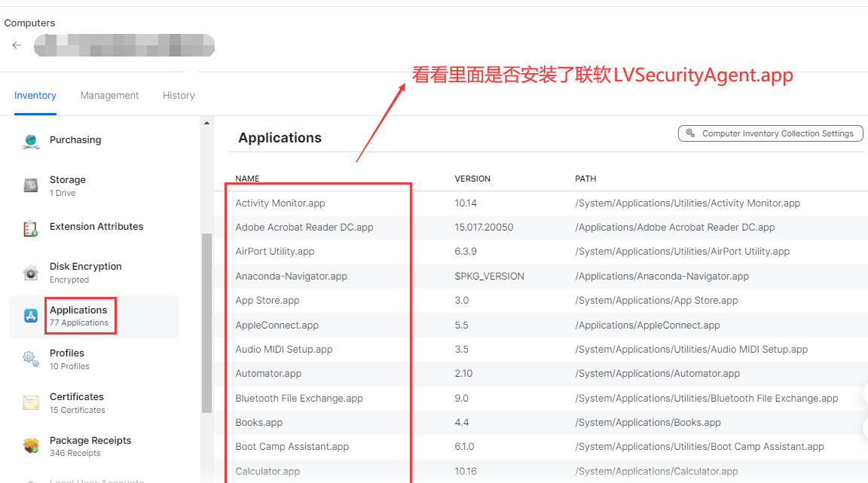
Task: Select Adobe Acrobat Reader DC.app name
Action: click(304, 227)
